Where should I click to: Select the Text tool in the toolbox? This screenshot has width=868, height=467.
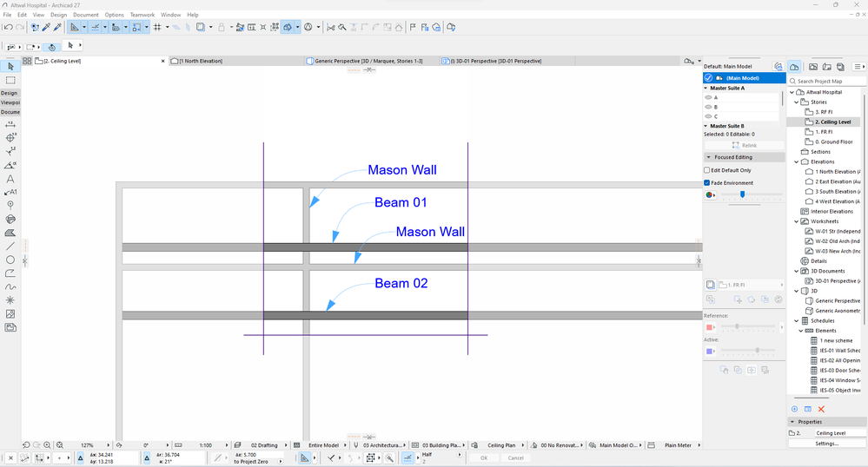10,179
